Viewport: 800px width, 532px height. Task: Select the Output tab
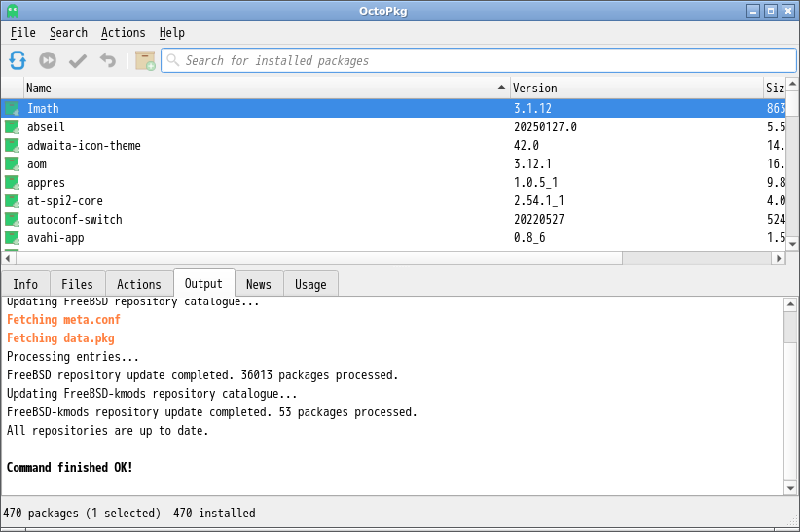coord(203,283)
